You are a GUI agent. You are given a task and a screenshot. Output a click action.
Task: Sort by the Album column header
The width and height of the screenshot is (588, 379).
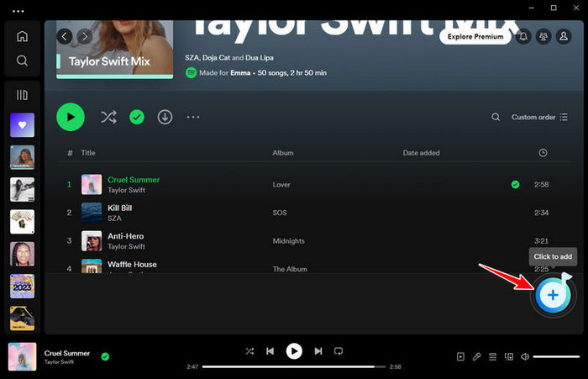283,153
